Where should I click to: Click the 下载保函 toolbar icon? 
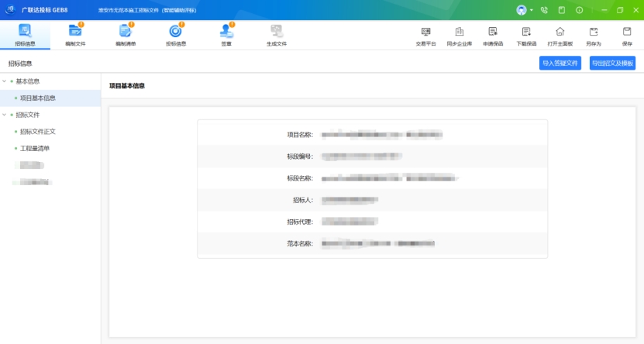pyautogui.click(x=526, y=36)
